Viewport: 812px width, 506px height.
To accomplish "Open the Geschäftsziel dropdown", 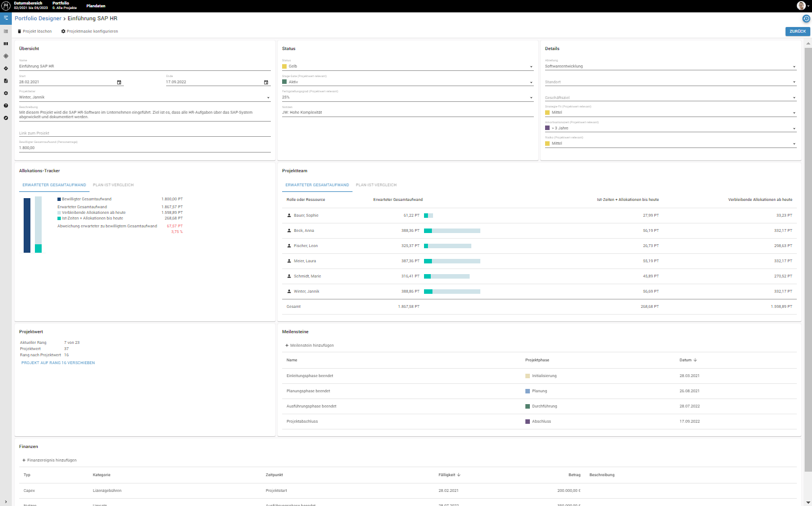I will [671, 97].
